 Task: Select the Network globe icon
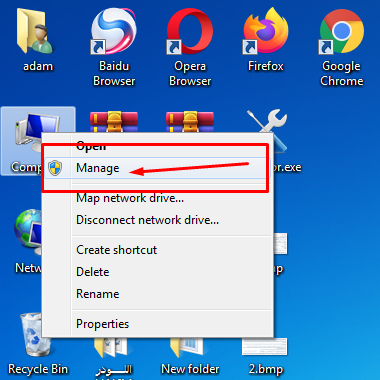click(28, 232)
